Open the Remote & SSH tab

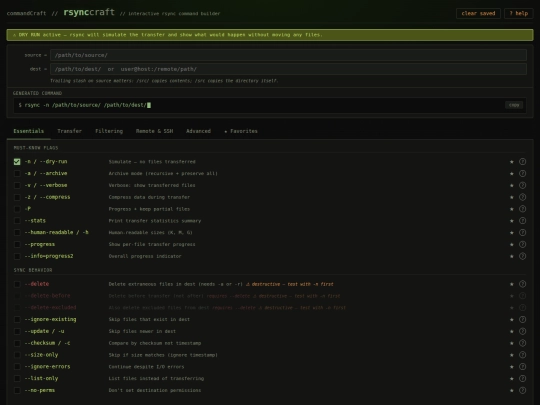point(154,131)
